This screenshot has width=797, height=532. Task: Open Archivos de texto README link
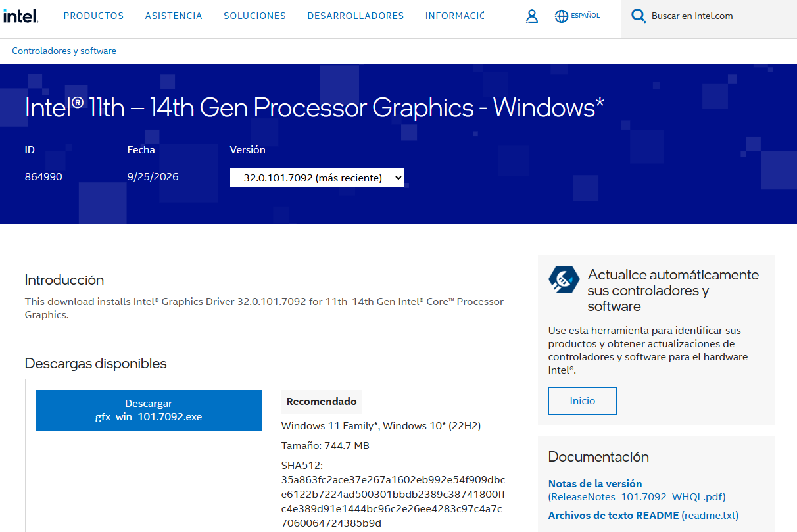[x=643, y=515]
